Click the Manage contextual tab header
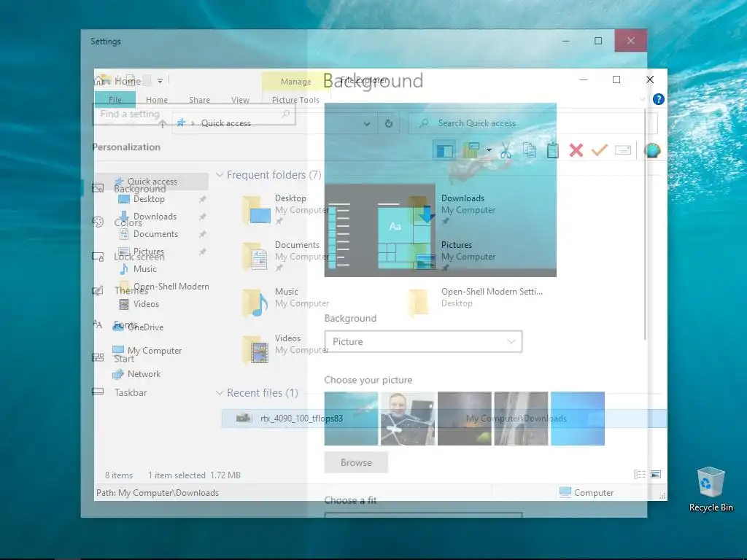 [296, 82]
